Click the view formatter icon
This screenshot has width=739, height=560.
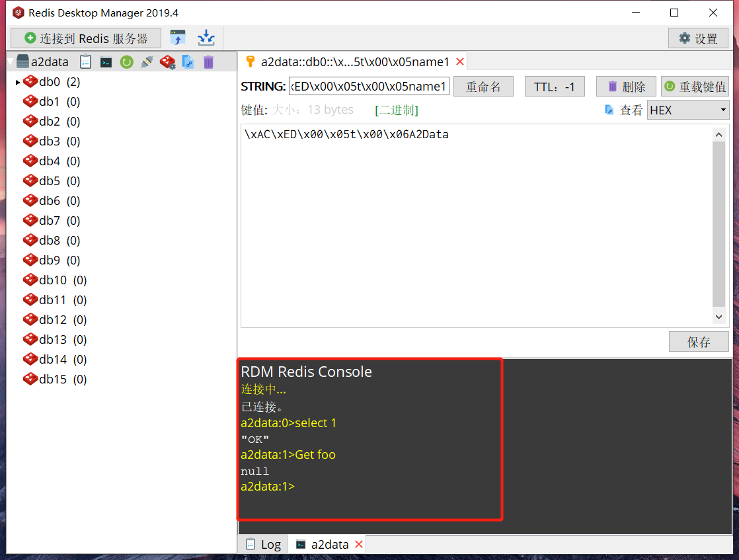pyautogui.click(x=609, y=110)
